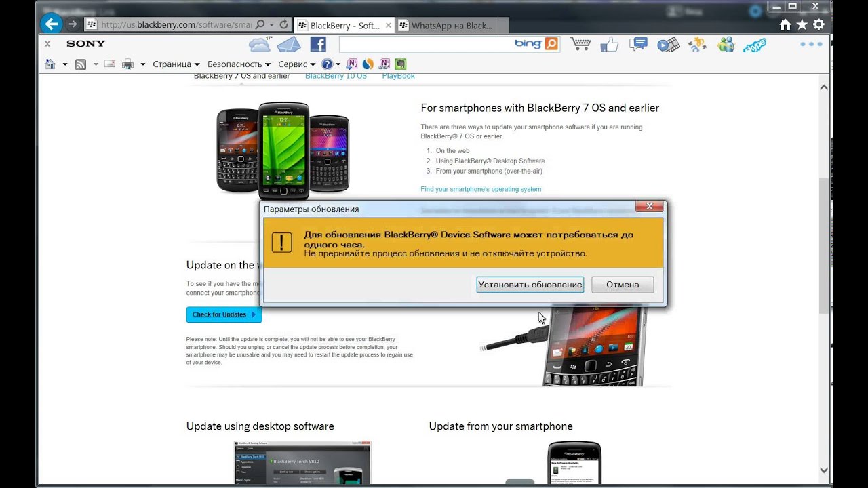Click the RSS feeds icon

pyautogui.click(x=80, y=64)
